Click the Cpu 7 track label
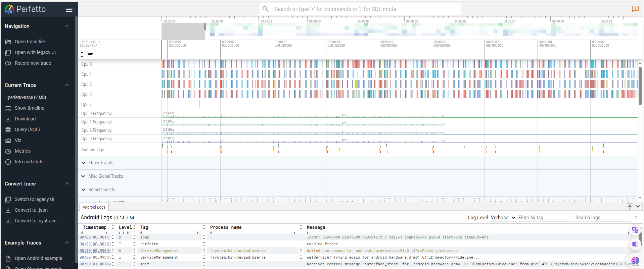The image size is (644, 269). 87,105
